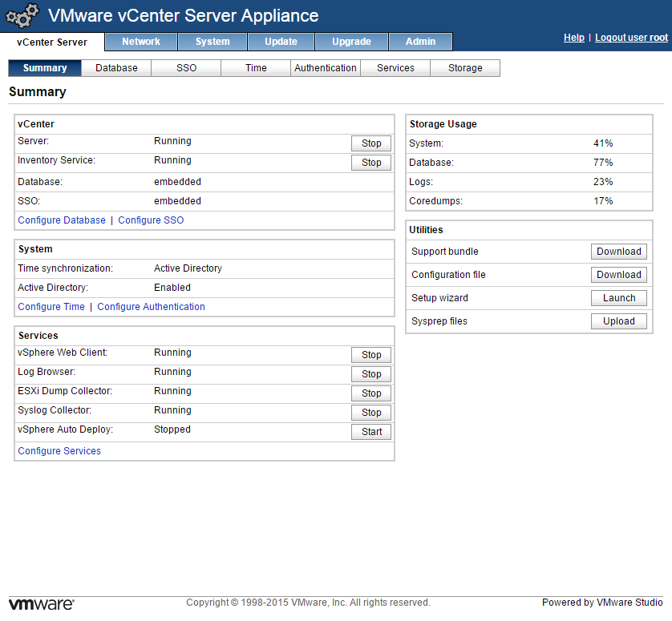This screenshot has height=621, width=672.
Task: Click the embedded value beside SSO
Action: coord(177,201)
